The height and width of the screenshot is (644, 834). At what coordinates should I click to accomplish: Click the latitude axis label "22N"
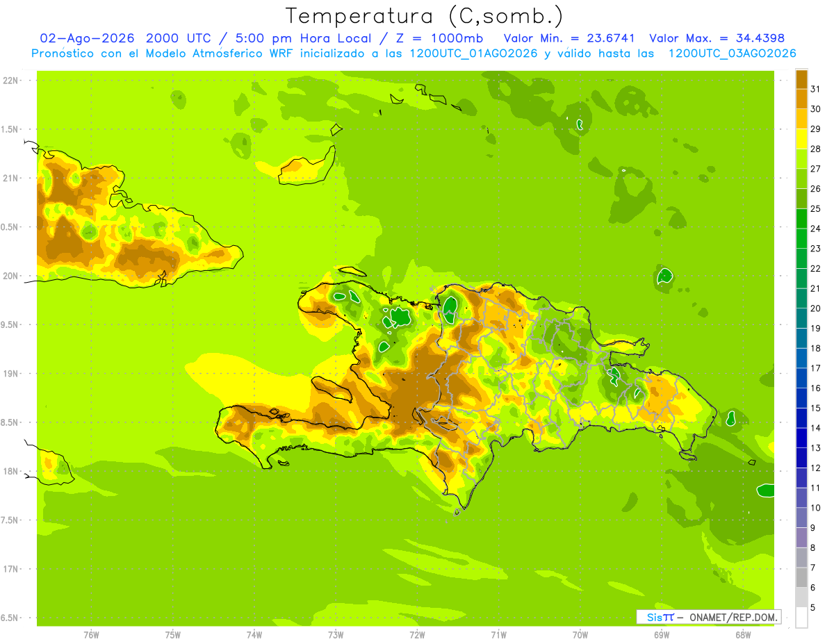tap(10, 81)
